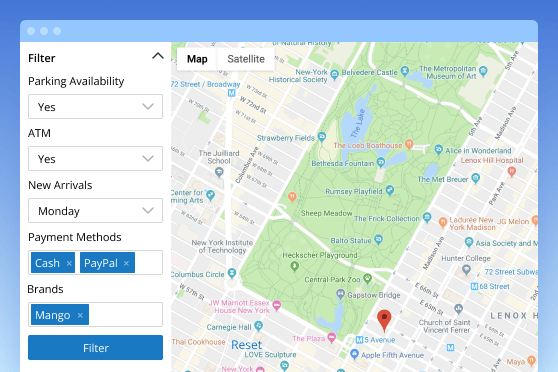
Task: Click the Balto Statue marker
Action: pyautogui.click(x=379, y=239)
